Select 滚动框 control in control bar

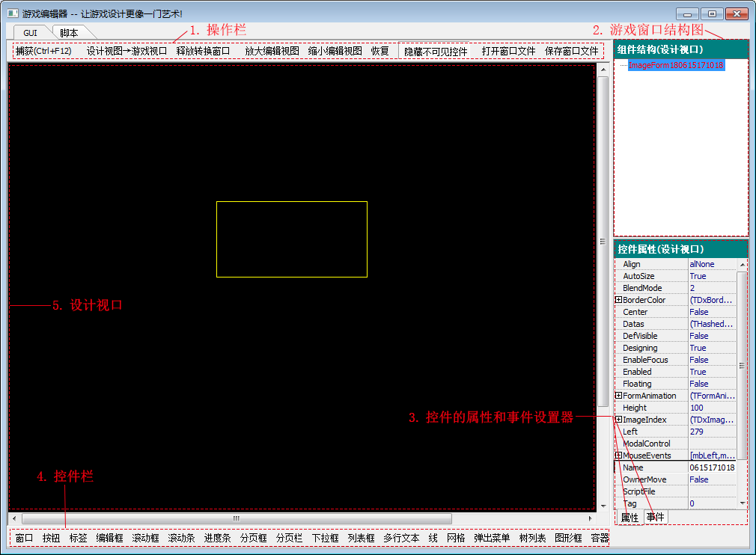pos(146,538)
